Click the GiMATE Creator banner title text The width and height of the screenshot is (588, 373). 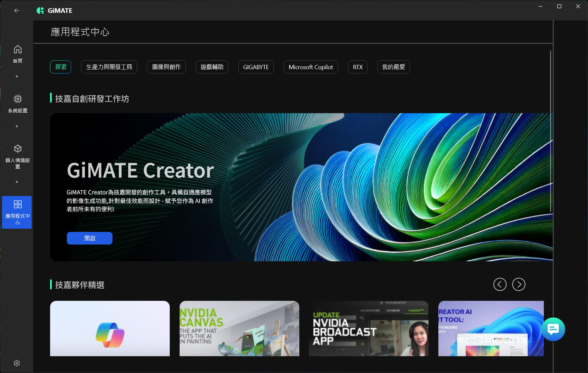140,171
